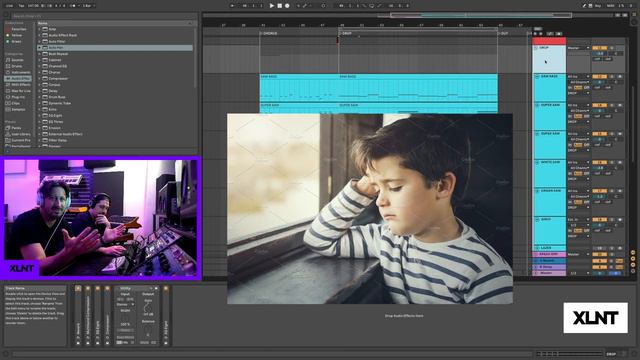Click the Tap tempo button
Image resolution: width=640 pixels, height=360 pixels.
(x=22, y=6)
